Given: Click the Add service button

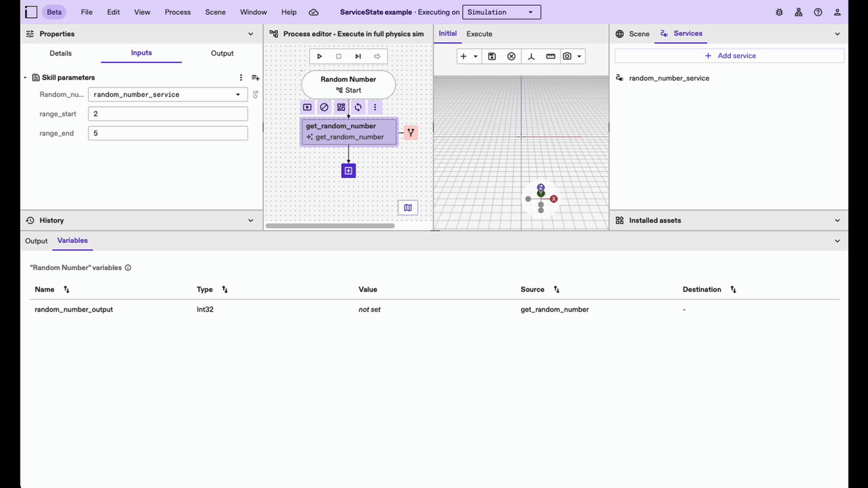Looking at the screenshot, I should (x=729, y=56).
